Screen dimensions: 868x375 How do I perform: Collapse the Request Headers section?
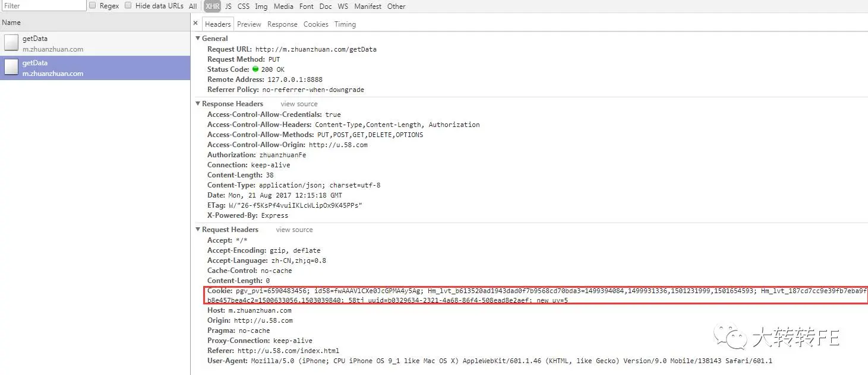(x=198, y=230)
